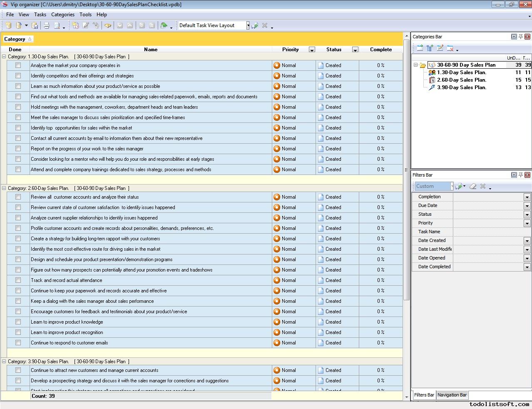This screenshot has height=409, width=532.
Task: Click the Edit Category icon in Categories Bar
Action: (x=440, y=48)
